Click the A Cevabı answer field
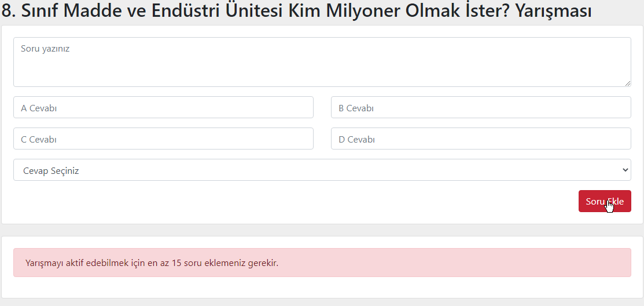 pyautogui.click(x=164, y=107)
